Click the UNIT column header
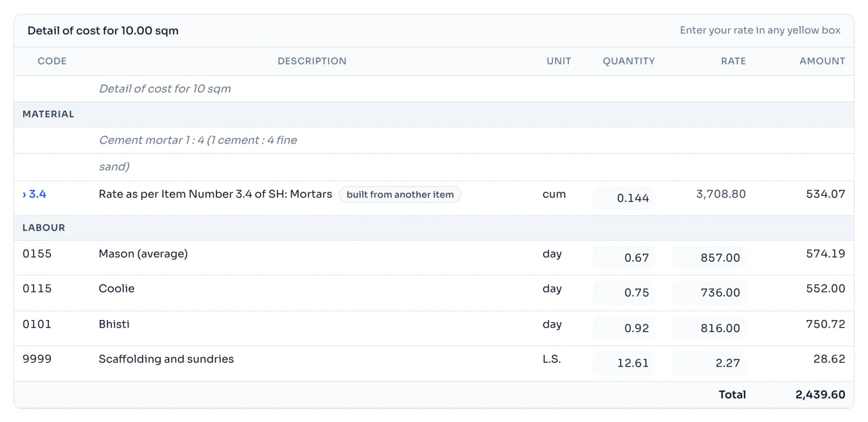The width and height of the screenshot is (868, 422). 559,61
